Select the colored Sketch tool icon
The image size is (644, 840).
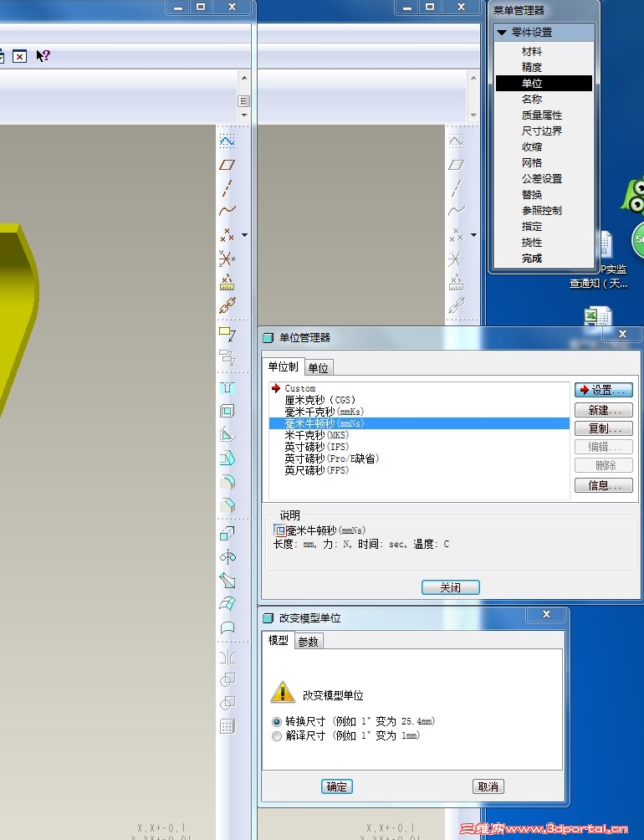coord(227,141)
